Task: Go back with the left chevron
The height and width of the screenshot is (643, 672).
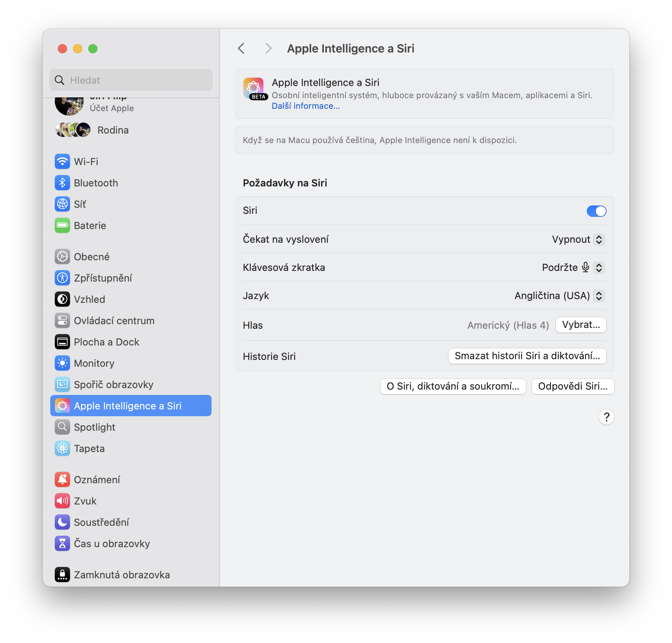Action: 241,49
